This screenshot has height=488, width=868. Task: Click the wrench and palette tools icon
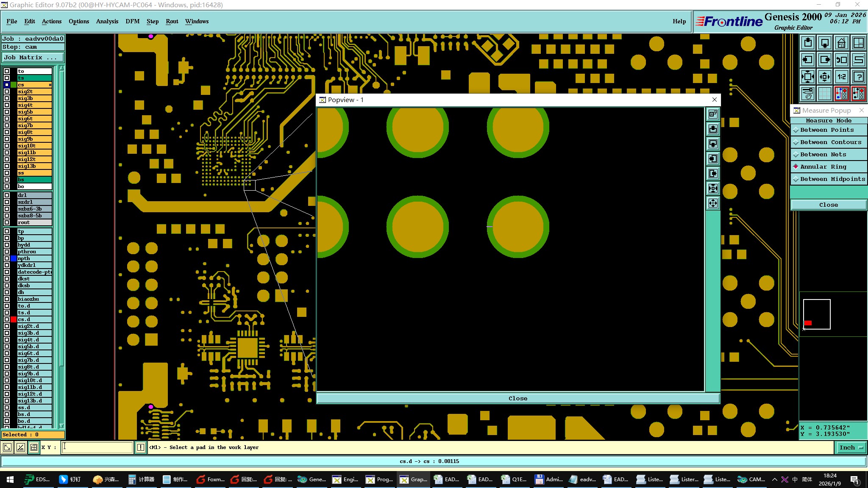pos(808,94)
